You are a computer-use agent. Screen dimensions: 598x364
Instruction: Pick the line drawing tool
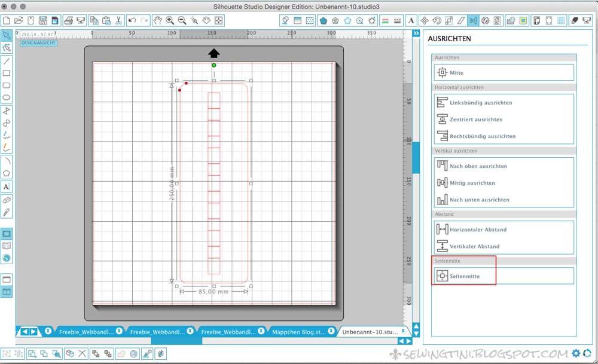coord(7,61)
